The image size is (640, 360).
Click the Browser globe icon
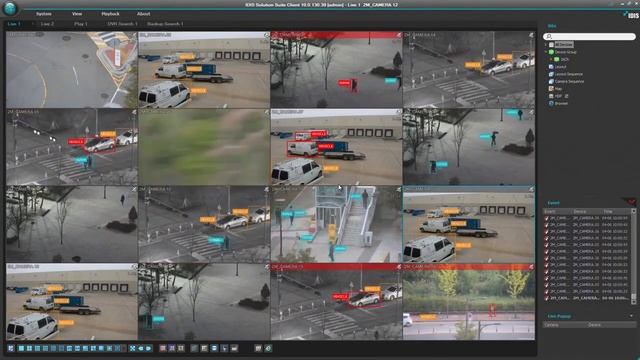tap(551, 103)
